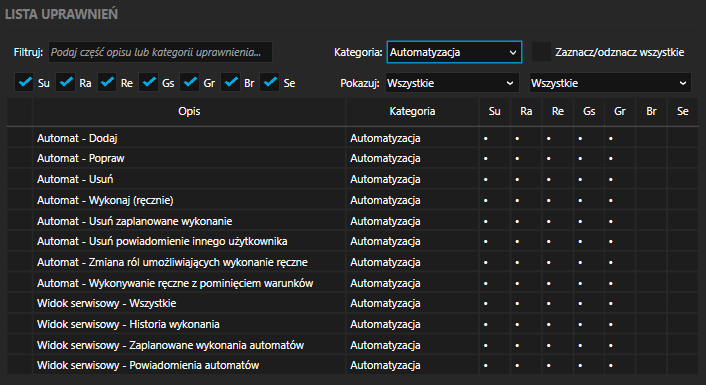Click Gr dot for Usuń zaplanowane wykonanie
The height and width of the screenshot is (385, 706).
point(611,222)
